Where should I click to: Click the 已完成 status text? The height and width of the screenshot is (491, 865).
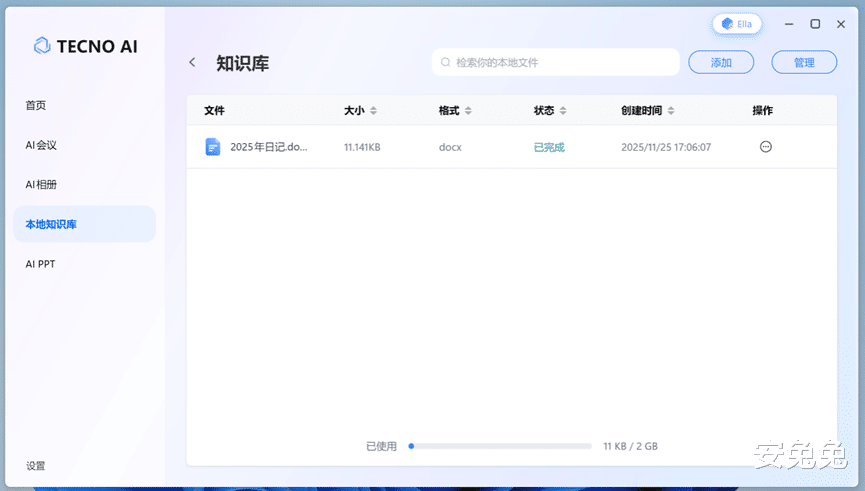click(549, 147)
